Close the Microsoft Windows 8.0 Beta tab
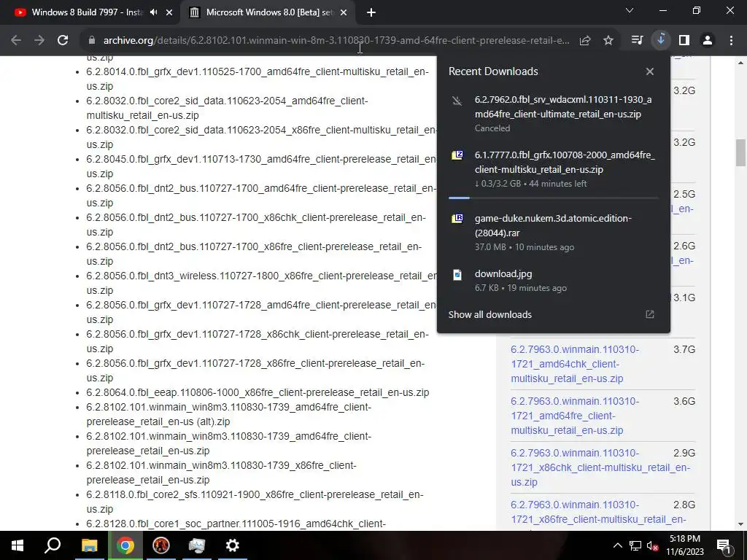The width and height of the screenshot is (747, 560). (344, 13)
